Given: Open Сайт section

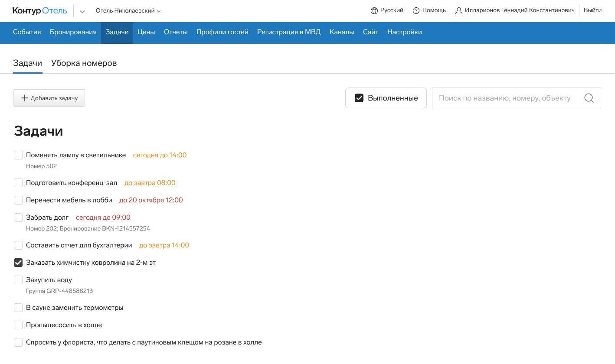Looking at the screenshot, I should (371, 32).
